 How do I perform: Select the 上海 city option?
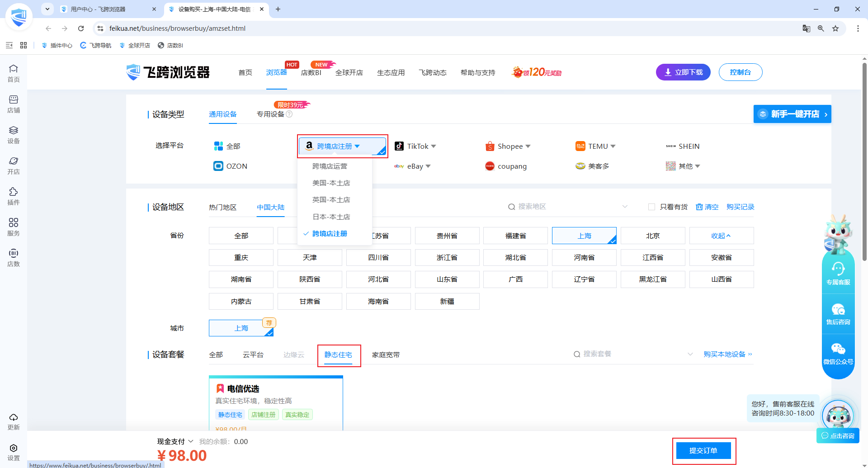click(241, 328)
